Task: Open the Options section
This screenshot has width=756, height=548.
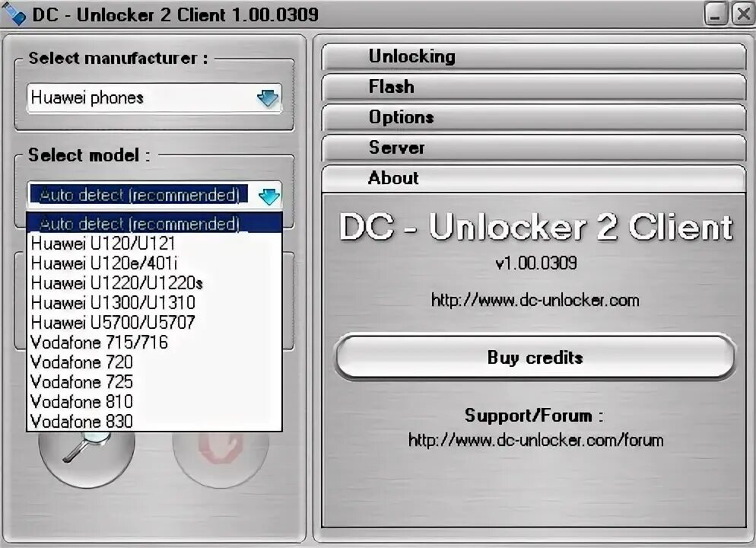Action: [534, 118]
